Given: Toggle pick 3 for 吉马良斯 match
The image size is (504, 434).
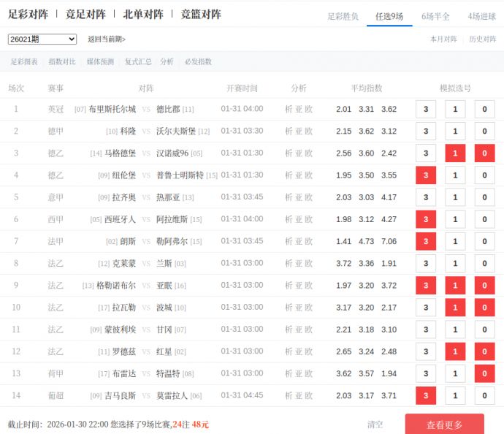Looking at the screenshot, I should pos(425,396).
